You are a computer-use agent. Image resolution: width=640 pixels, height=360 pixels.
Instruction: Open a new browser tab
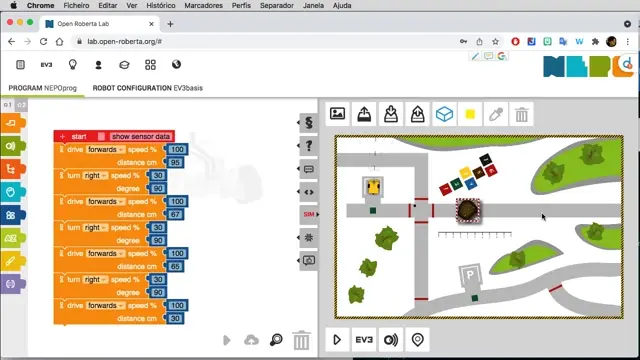tap(170, 24)
